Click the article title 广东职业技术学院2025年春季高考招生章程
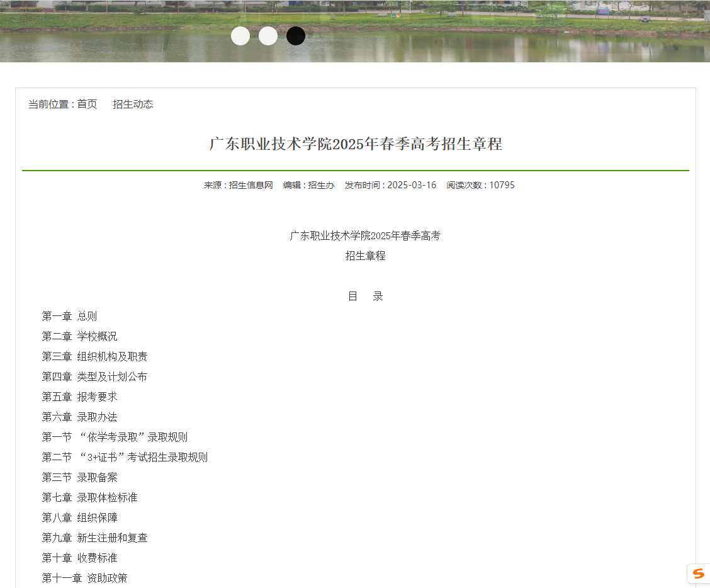Image resolution: width=710 pixels, height=588 pixels. tap(354, 144)
